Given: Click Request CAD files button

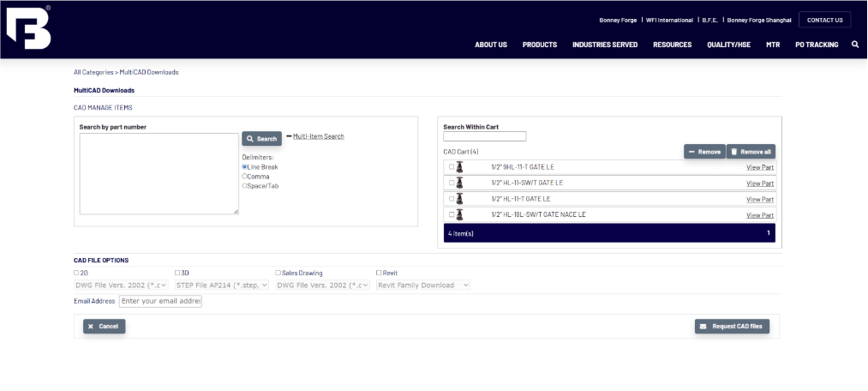Looking at the screenshot, I should (x=732, y=326).
